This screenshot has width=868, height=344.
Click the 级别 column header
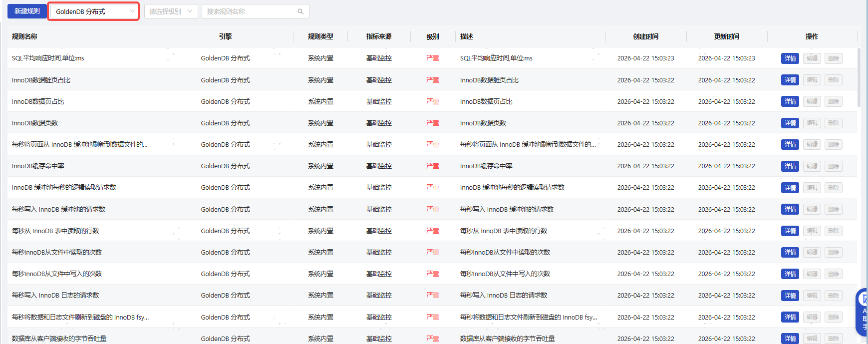[433, 36]
